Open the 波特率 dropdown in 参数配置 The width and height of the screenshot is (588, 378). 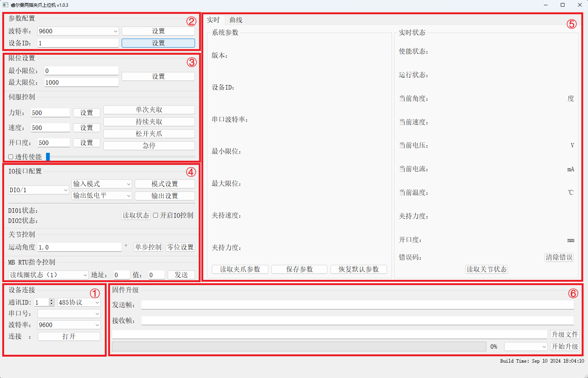point(78,31)
